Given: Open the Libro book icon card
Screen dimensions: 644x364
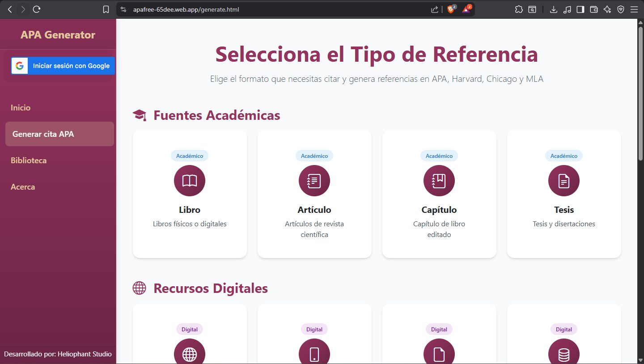Looking at the screenshot, I should 190,181.
